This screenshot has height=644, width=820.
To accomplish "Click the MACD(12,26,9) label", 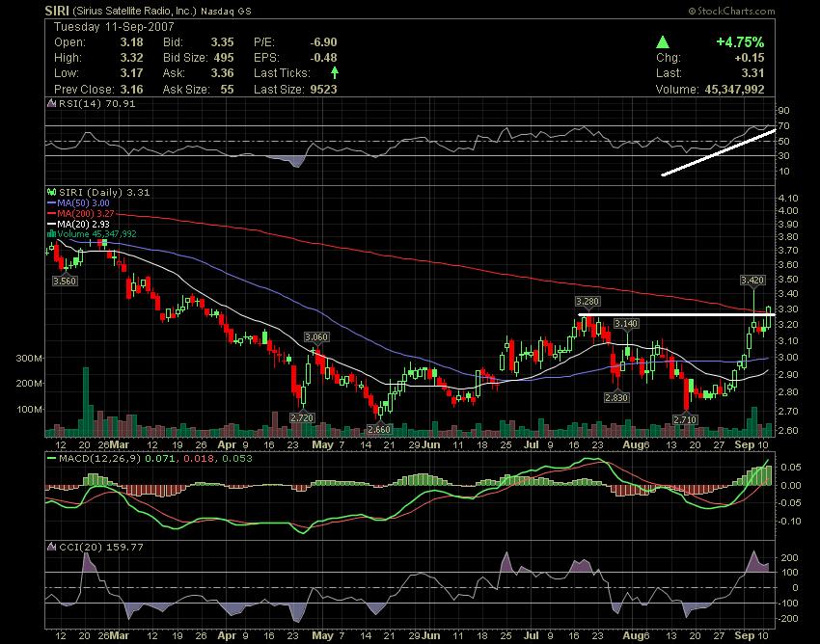I will pyautogui.click(x=100, y=459).
